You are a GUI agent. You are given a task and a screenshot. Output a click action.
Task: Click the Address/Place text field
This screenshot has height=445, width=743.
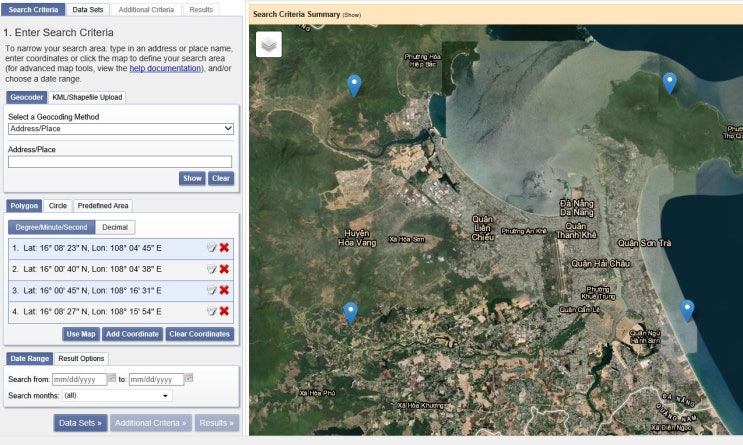[x=120, y=162]
